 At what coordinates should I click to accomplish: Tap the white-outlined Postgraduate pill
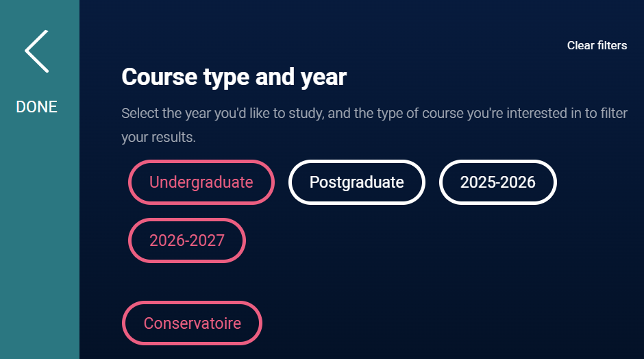356,182
